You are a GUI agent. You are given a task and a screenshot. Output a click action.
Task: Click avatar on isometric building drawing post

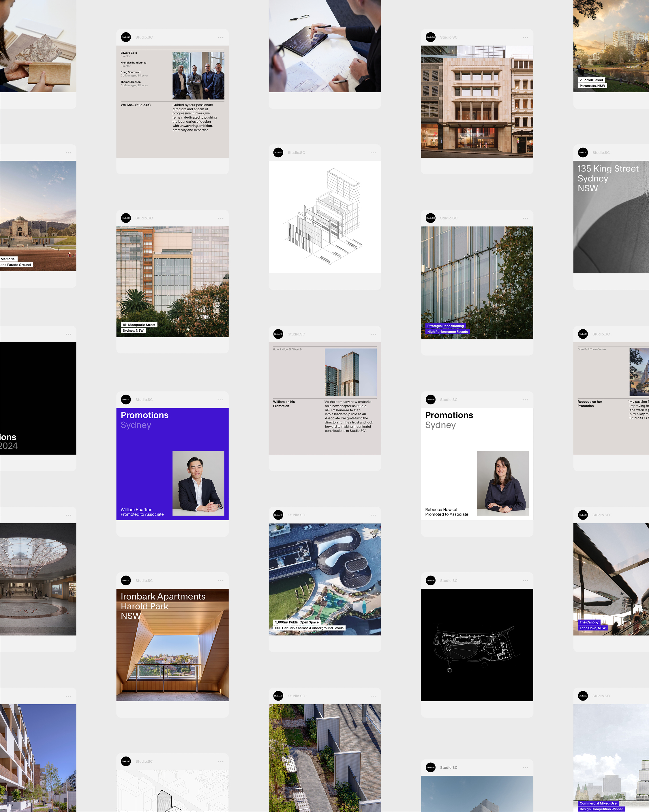click(278, 152)
